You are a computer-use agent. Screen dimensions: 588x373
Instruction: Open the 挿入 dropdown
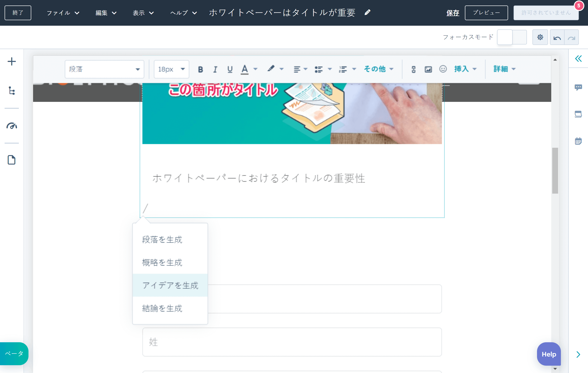click(x=465, y=69)
